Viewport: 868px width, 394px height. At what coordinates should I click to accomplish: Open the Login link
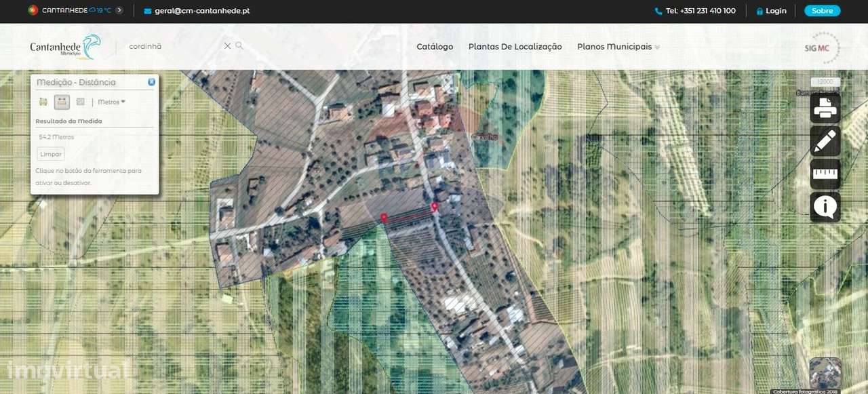coord(776,11)
